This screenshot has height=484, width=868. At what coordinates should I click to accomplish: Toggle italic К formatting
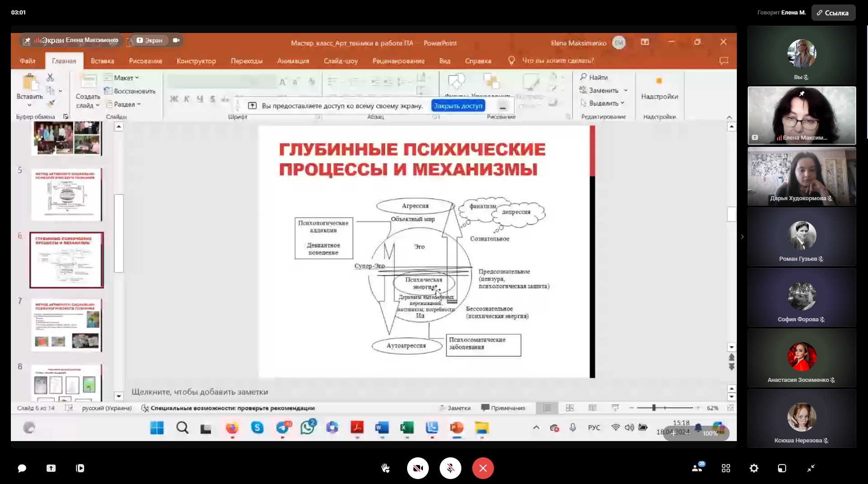pos(186,99)
